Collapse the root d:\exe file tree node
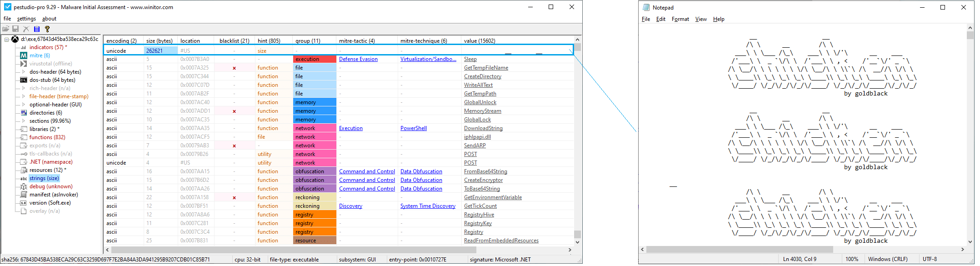This screenshot has height=266, width=980. tap(7, 40)
